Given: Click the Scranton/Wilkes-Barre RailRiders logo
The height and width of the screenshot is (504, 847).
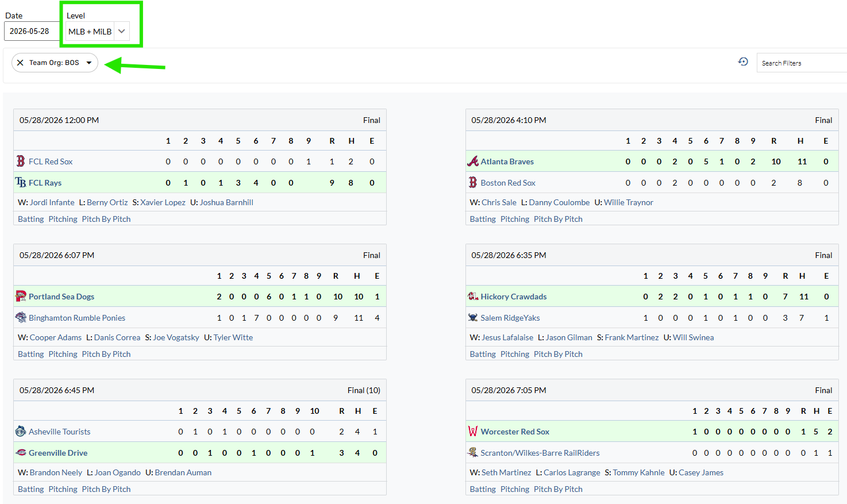Looking at the screenshot, I should click(x=473, y=452).
